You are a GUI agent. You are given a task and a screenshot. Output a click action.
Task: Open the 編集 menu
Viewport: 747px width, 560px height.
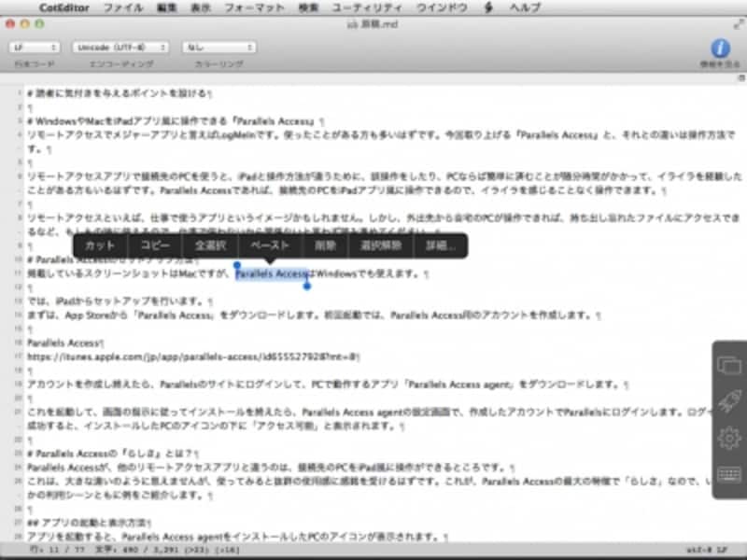coord(167,7)
